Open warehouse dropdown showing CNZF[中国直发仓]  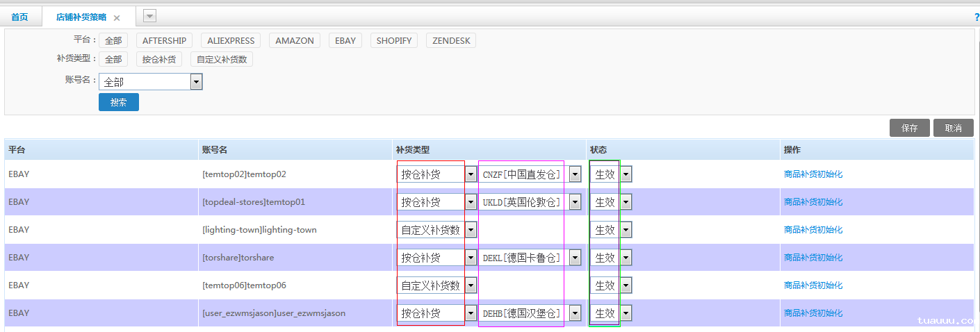(x=530, y=174)
